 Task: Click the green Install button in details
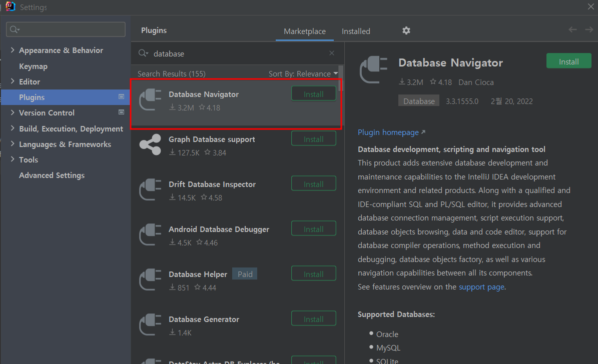[x=568, y=61]
